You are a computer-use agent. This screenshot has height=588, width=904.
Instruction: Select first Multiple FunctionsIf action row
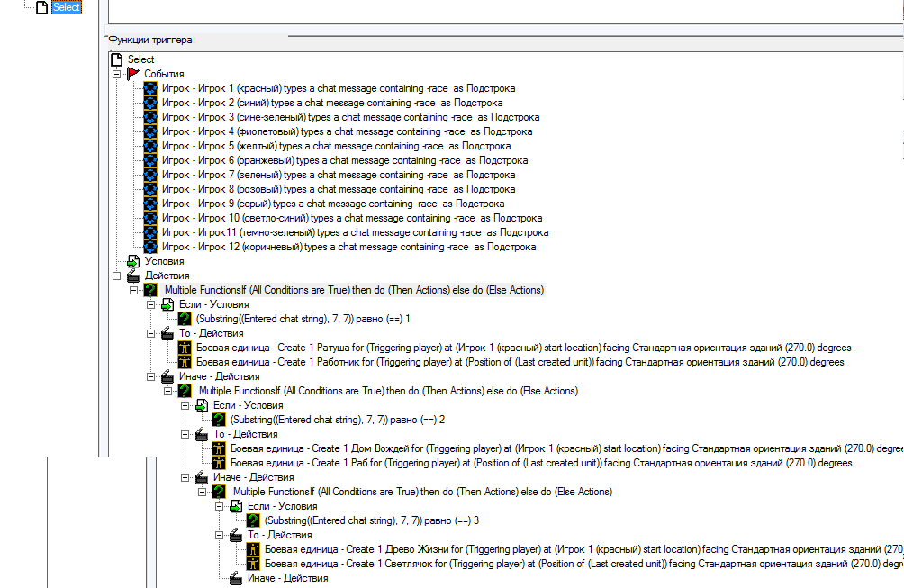point(354,290)
